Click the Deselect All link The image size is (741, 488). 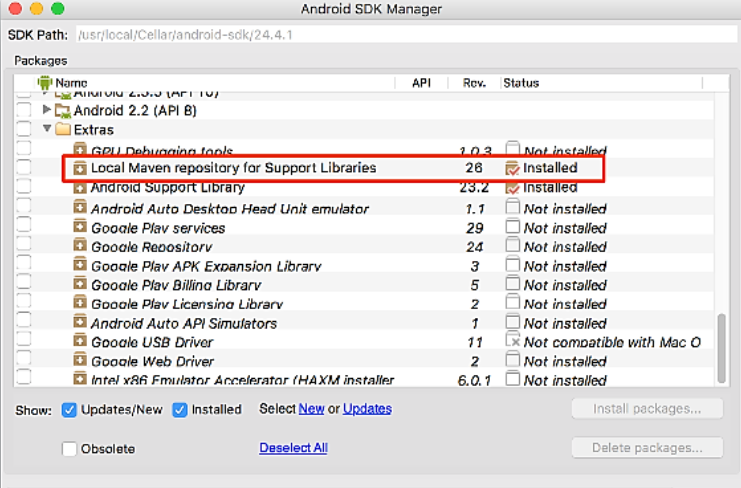[x=293, y=448]
